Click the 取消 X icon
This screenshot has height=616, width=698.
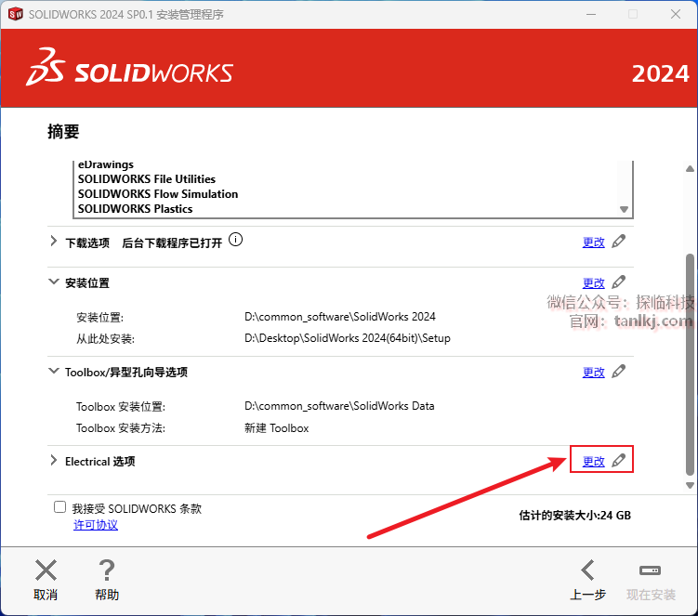click(x=46, y=570)
